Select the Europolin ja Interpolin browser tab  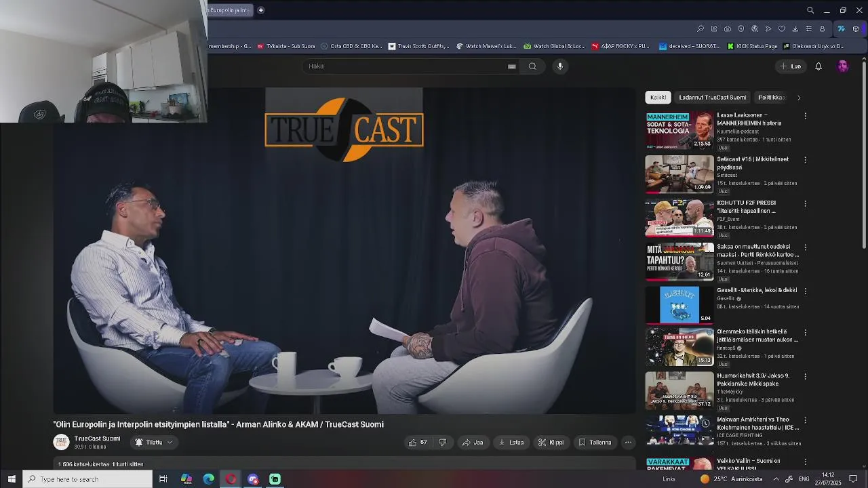(x=230, y=10)
